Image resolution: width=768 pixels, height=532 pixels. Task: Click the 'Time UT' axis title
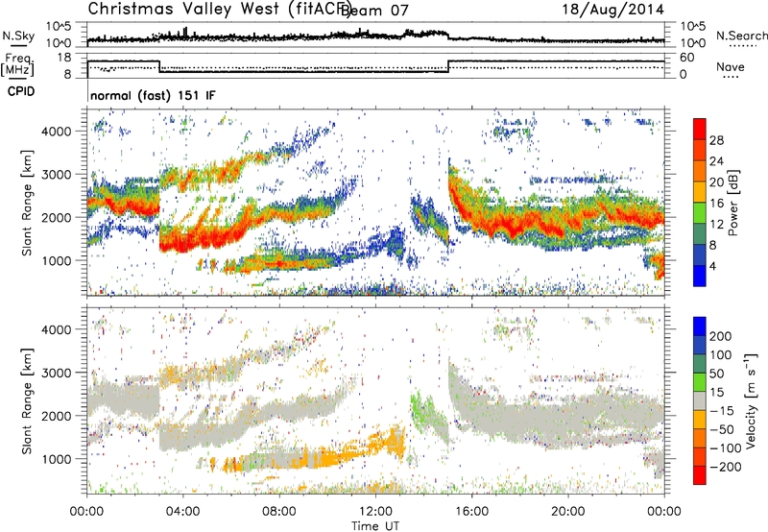point(375,525)
